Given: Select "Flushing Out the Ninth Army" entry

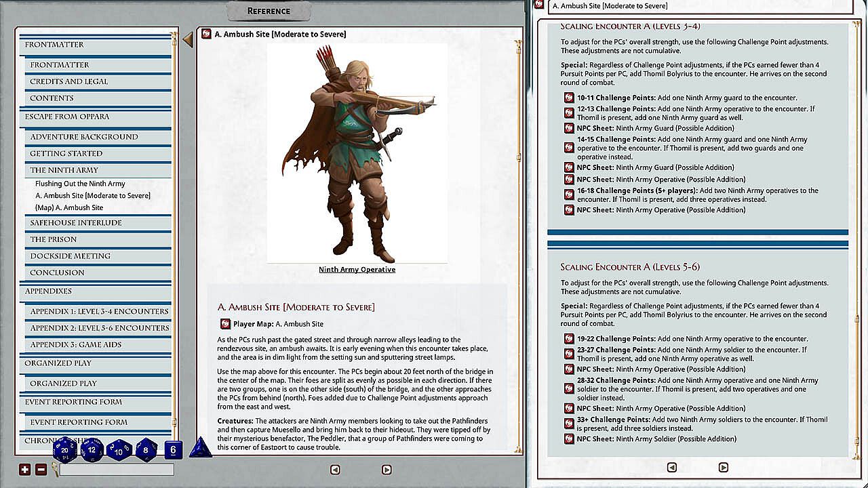Looking at the screenshot, I should (80, 184).
